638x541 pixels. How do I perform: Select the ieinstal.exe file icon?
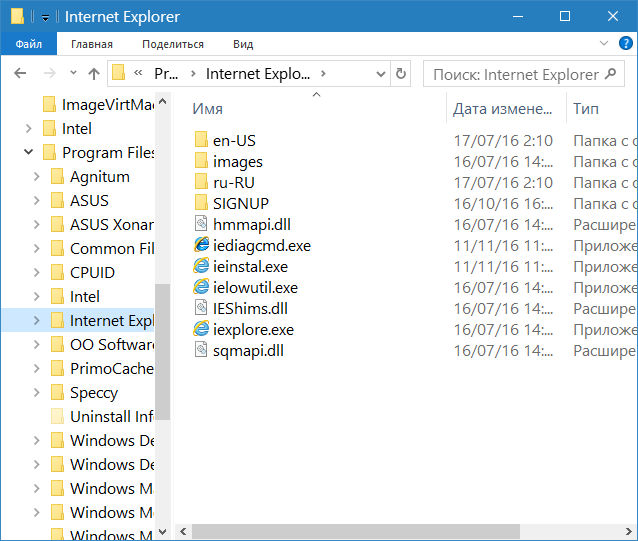coord(201,266)
